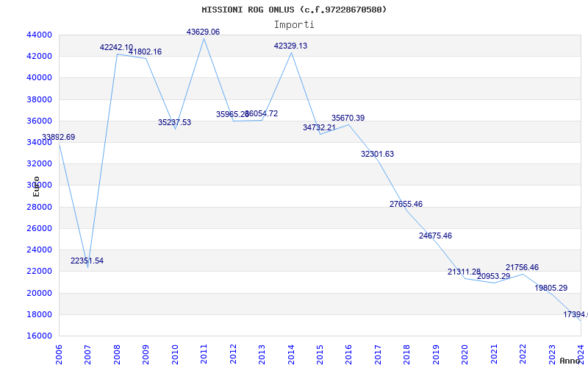Select the 35670.39 data label
Screen dimensions: 588x368
pyautogui.click(x=348, y=118)
